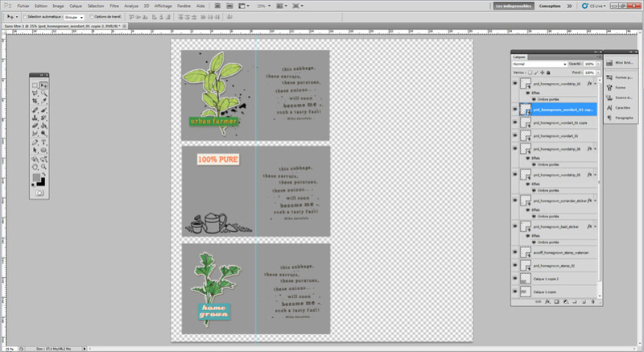Select the Clone Stamp tool
This screenshot has width=644, height=352.
(x=35, y=118)
